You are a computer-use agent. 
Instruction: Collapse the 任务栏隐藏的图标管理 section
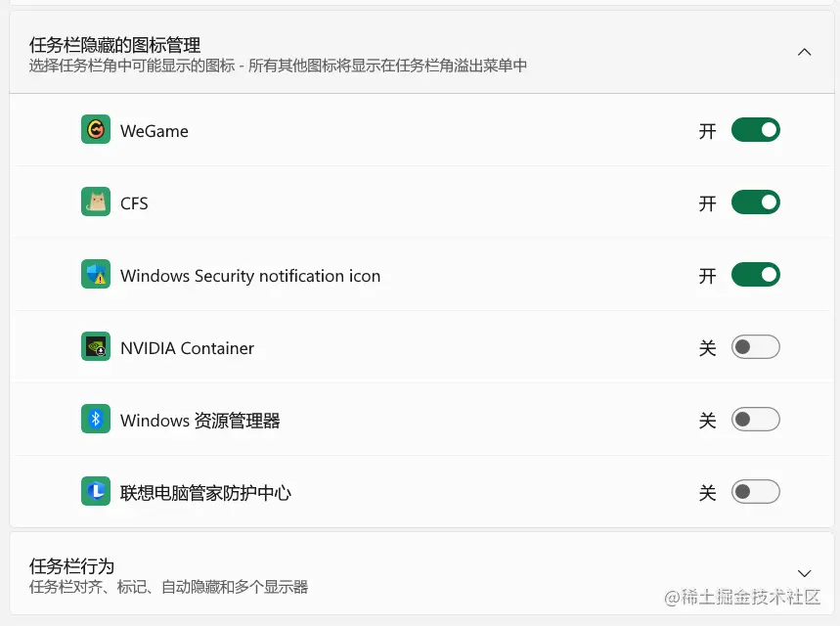point(804,51)
